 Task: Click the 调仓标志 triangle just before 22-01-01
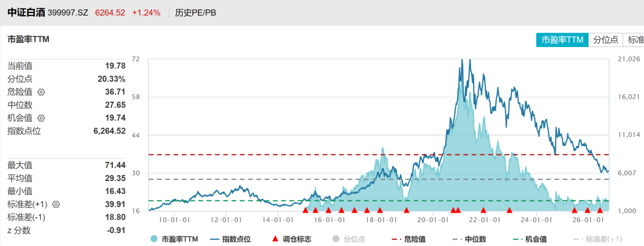click(x=484, y=210)
